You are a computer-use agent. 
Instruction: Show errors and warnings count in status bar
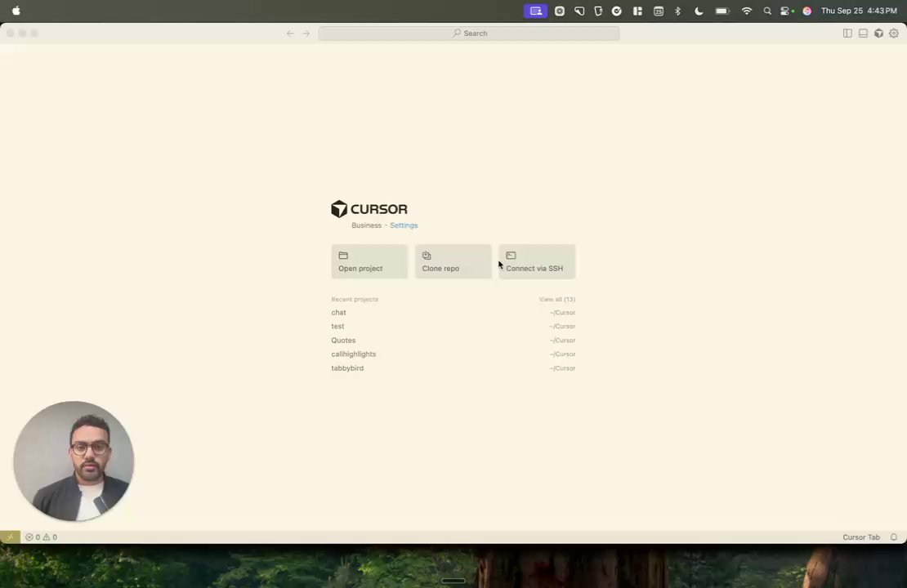click(x=41, y=537)
